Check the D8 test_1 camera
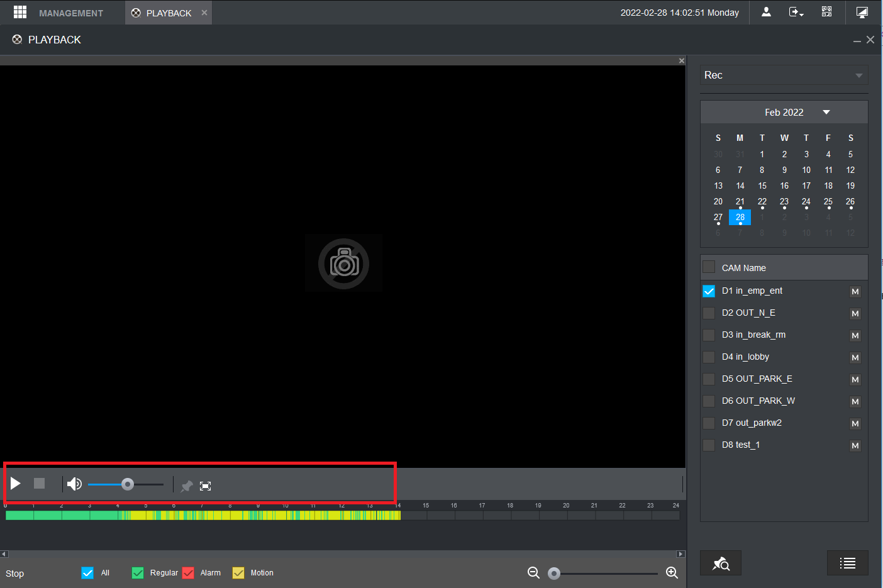 pos(709,445)
